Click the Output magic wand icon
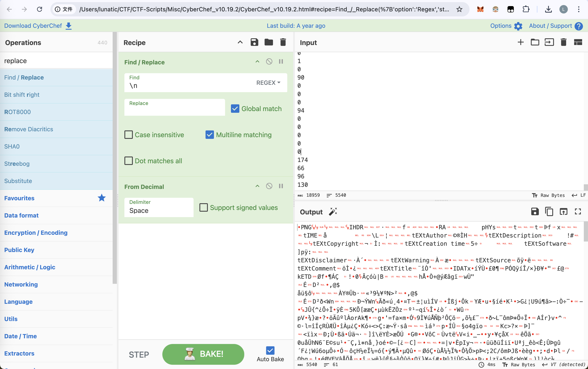This screenshot has width=588, height=369. click(333, 212)
